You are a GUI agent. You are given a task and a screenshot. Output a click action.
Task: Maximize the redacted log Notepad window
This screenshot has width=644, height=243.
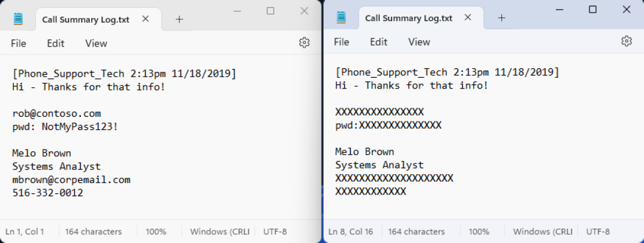pos(592,10)
